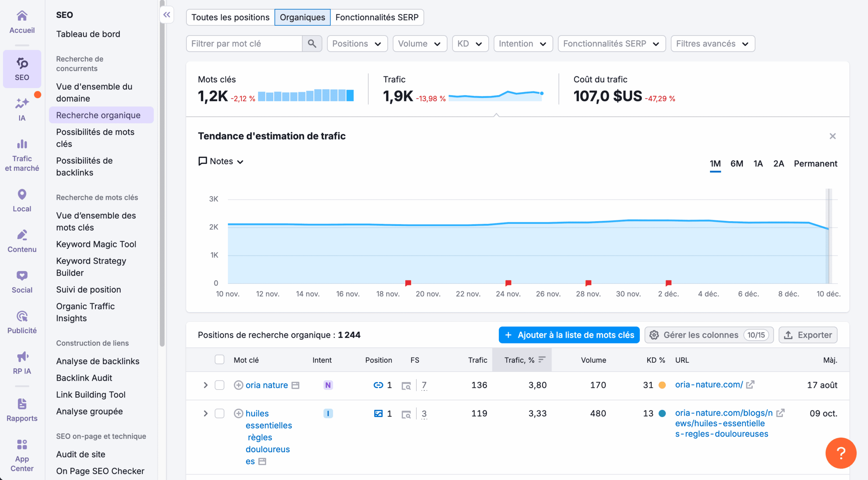Click the orange help question mark button

(841, 453)
